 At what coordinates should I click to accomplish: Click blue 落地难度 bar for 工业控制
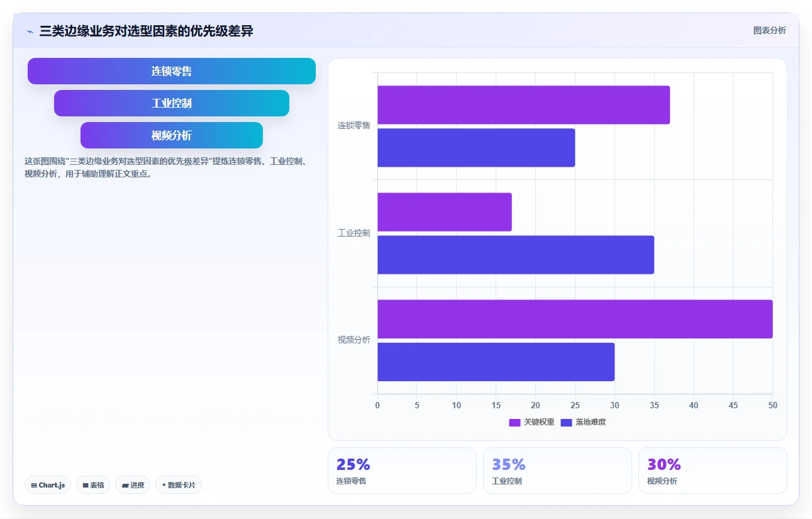click(516, 255)
